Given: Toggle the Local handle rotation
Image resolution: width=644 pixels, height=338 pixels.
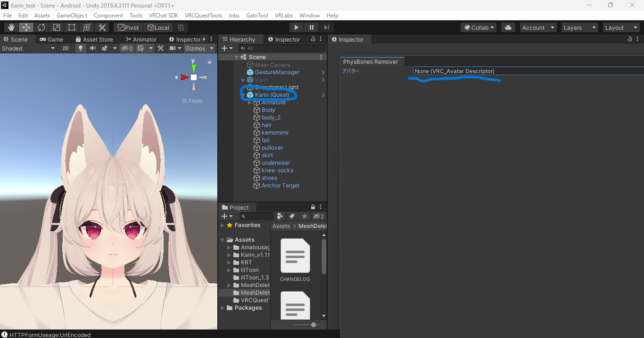Looking at the screenshot, I should [x=158, y=27].
